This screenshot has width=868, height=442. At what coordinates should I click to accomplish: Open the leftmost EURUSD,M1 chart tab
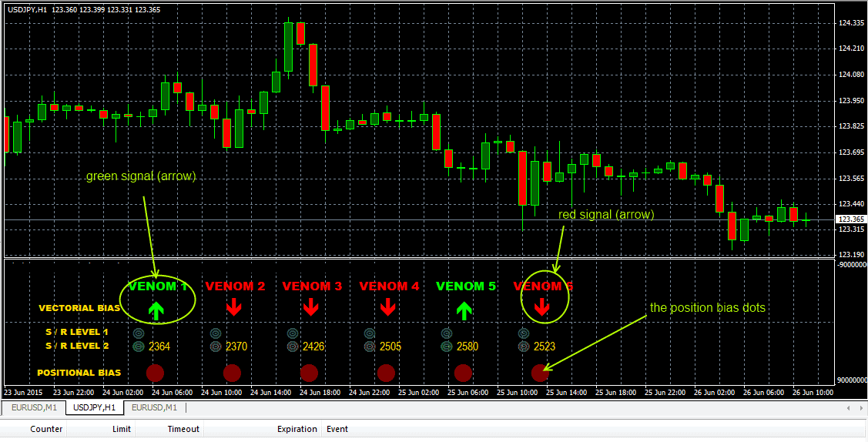pyautogui.click(x=32, y=407)
